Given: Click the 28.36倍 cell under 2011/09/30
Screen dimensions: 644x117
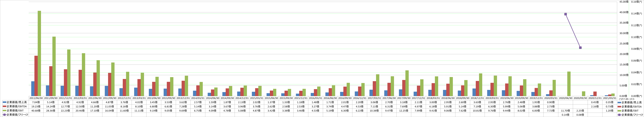Looking at the screenshot, I should (x=51, y=111).
